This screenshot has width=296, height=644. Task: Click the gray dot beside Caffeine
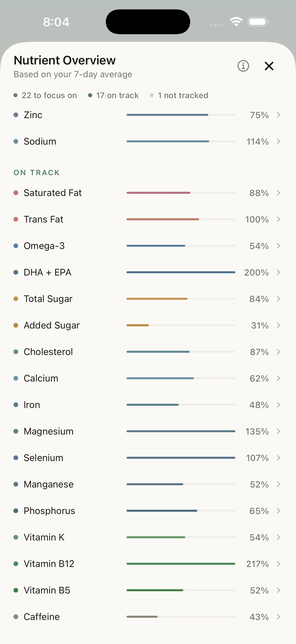16,617
